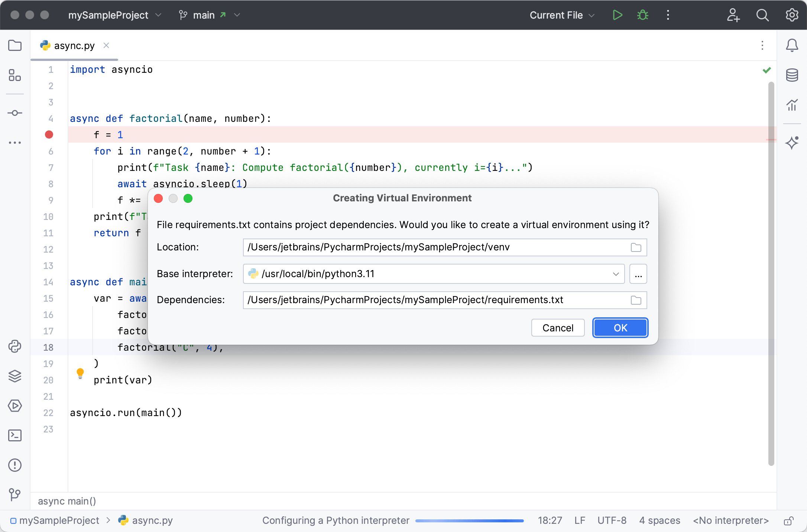Open the Commit tool window
Image resolution: width=807 pixels, height=532 pixels.
15,113
